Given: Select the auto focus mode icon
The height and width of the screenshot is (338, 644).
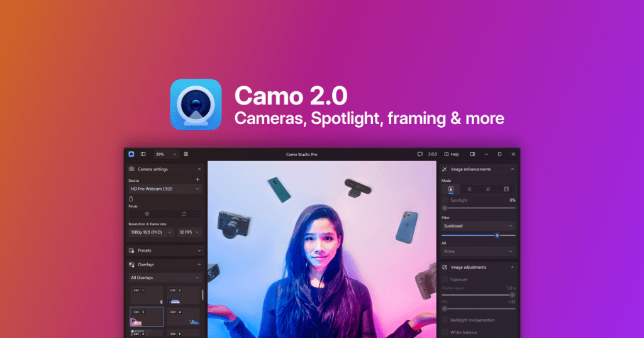Looking at the screenshot, I should (x=147, y=214).
